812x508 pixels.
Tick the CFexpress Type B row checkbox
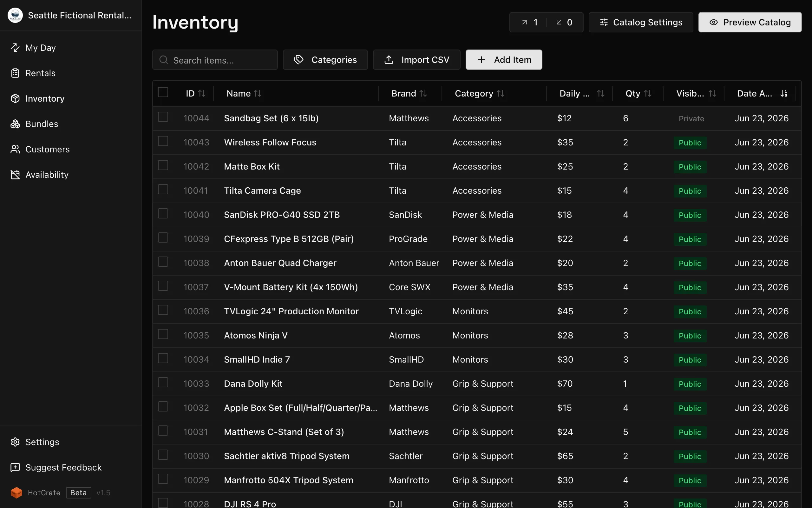point(163,237)
